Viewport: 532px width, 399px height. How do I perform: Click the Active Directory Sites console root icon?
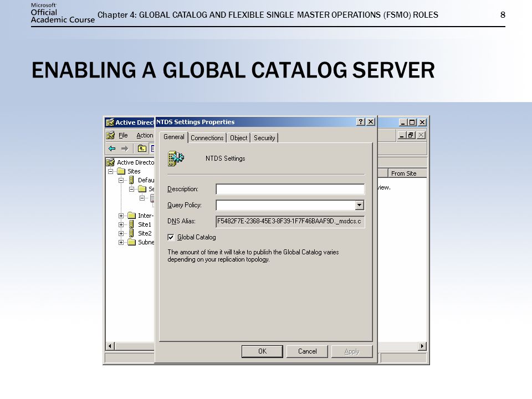point(110,162)
